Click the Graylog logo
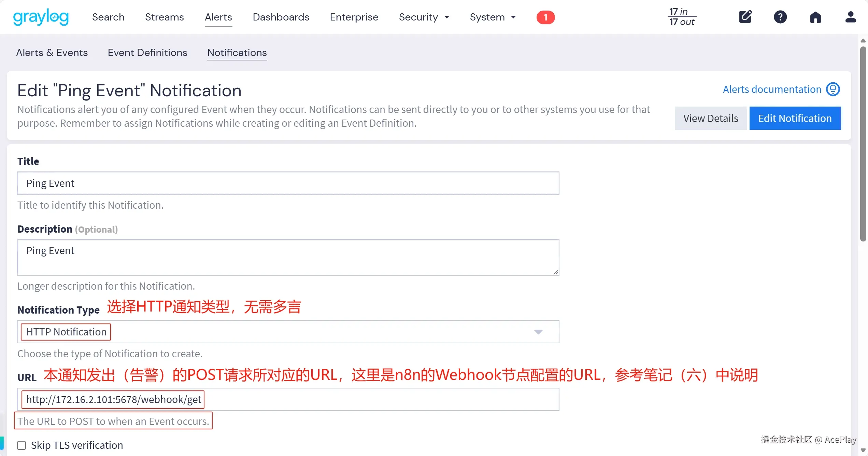868x456 pixels. [41, 17]
